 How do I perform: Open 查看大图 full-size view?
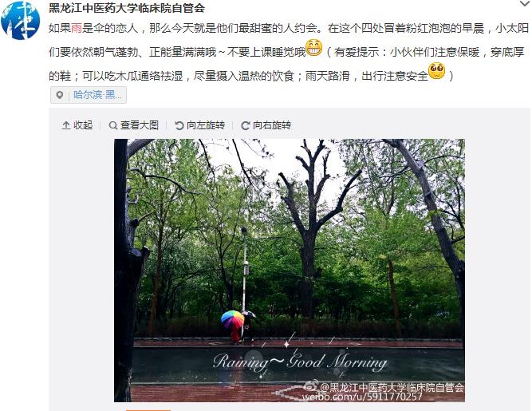pos(134,125)
